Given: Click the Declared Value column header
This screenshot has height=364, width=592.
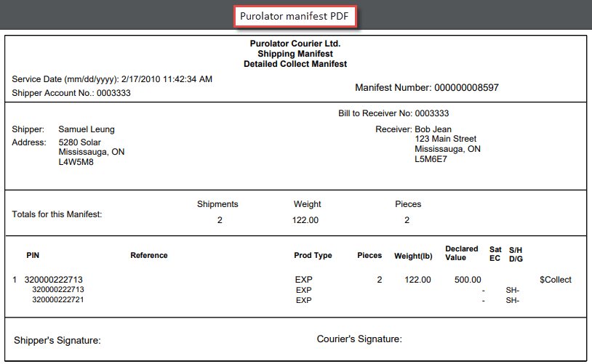Looking at the screenshot, I should (461, 253).
